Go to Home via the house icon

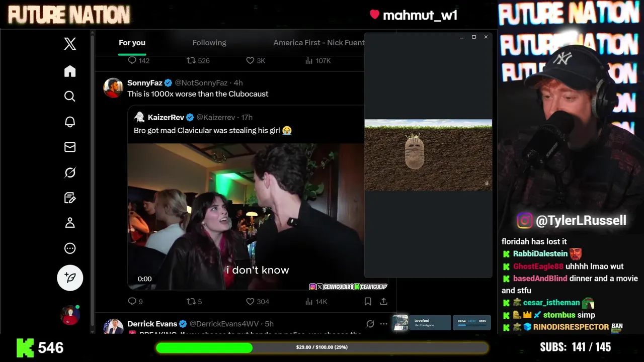coord(70,71)
